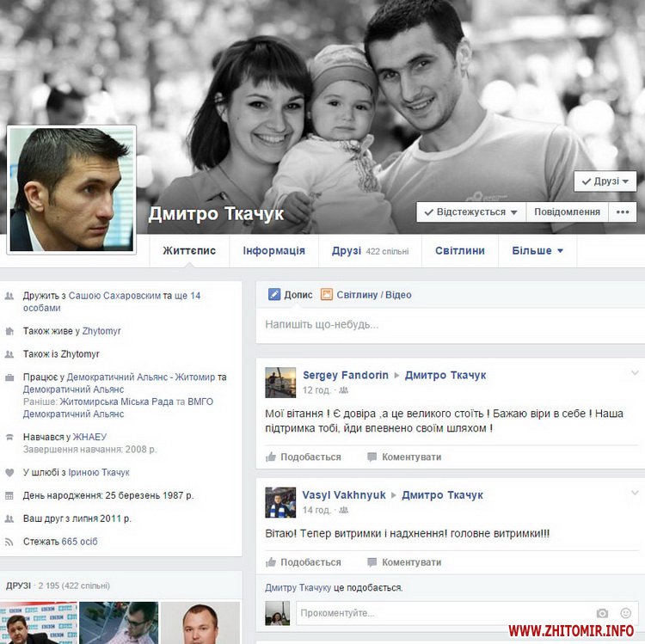Open the ЖНАЕУ education link

pyautogui.click(x=89, y=437)
